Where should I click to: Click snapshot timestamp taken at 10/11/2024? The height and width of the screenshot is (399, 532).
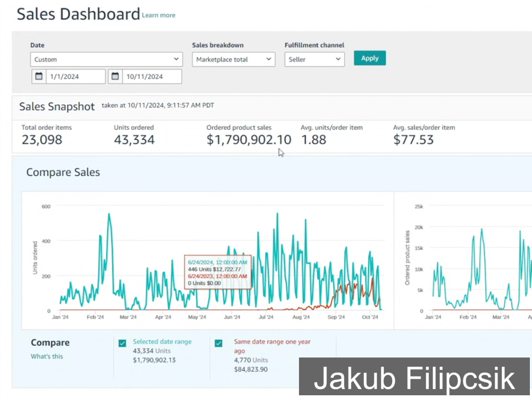[x=158, y=105]
